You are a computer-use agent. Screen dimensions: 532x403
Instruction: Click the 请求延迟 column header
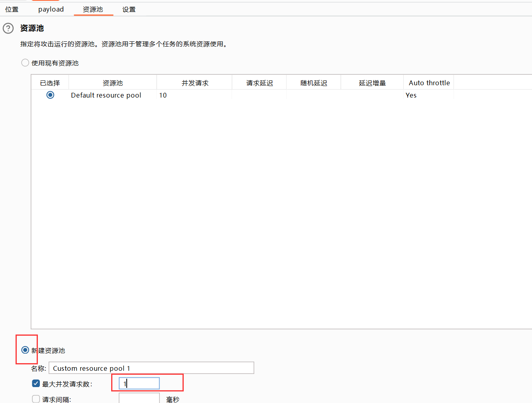[259, 83]
